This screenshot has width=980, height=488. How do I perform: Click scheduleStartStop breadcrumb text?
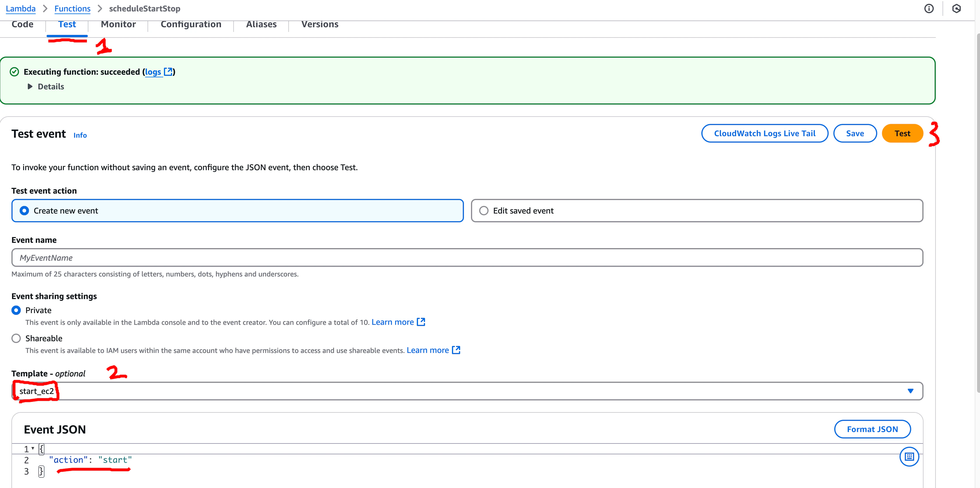point(145,8)
